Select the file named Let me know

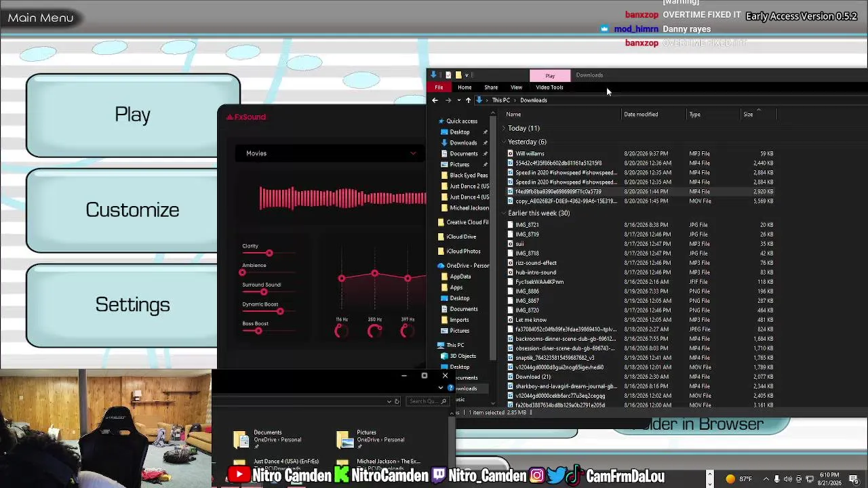point(531,320)
